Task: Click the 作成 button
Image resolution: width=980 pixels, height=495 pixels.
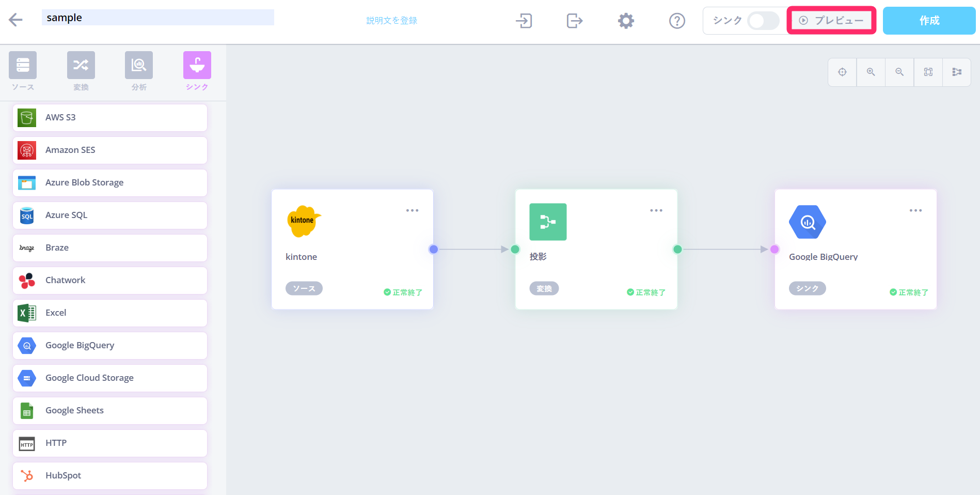Action: 929,21
